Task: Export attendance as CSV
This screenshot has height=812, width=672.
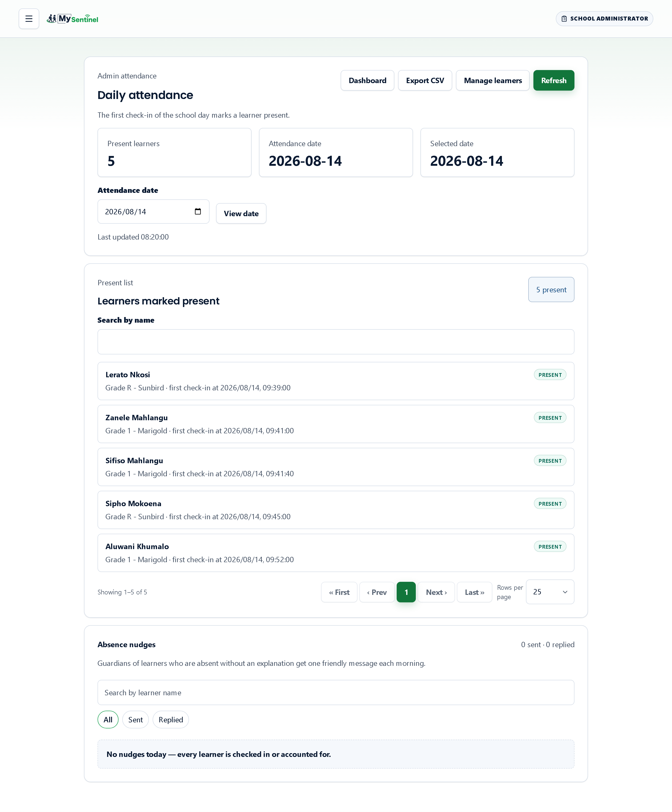Action: coord(425,80)
